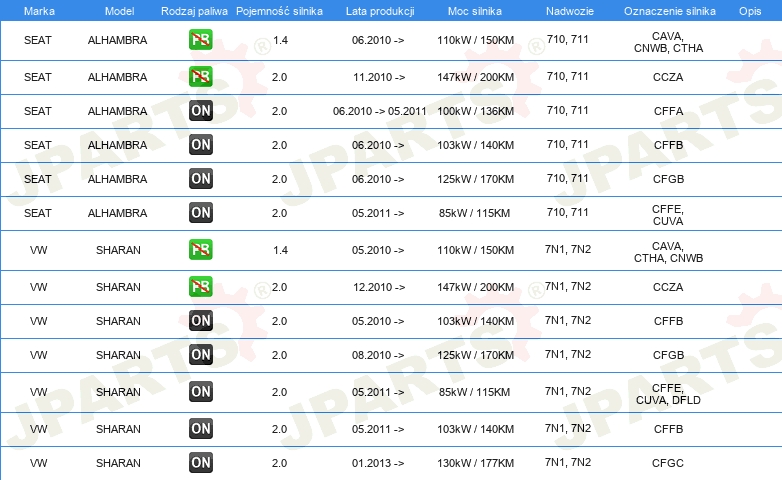Screen dimensions: 782x480
Task: Click 85kW / 115KM in the SEAT Alhambra row
Action: (474, 213)
